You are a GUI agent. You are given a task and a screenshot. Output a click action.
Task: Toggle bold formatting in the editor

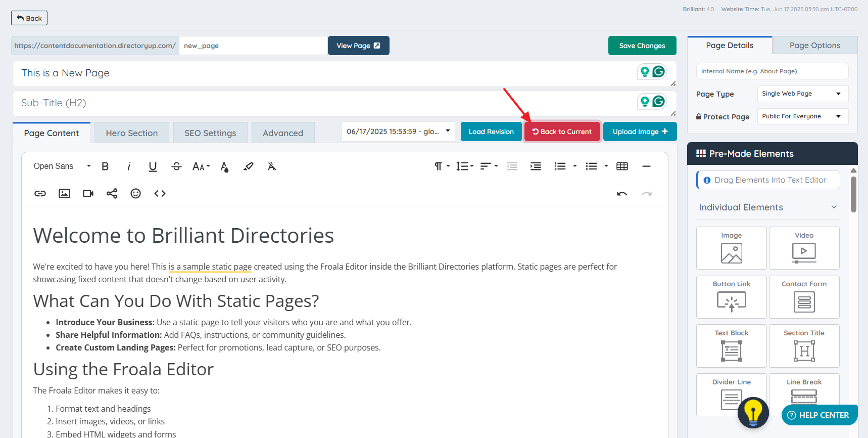click(x=105, y=166)
